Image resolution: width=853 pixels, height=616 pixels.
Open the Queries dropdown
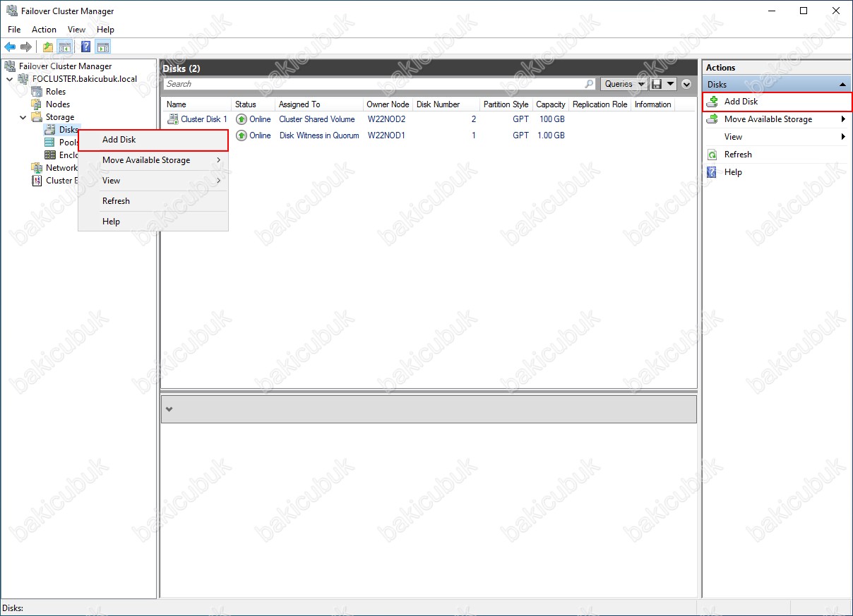pos(624,84)
